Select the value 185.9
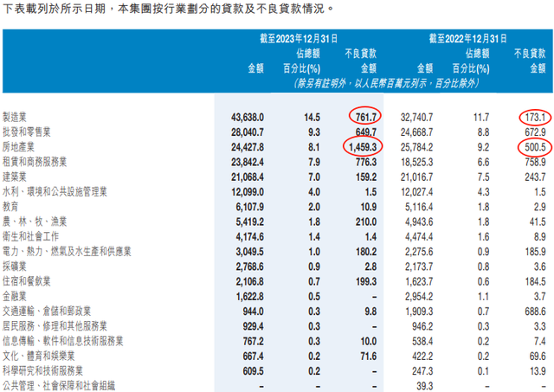 click(x=535, y=252)
